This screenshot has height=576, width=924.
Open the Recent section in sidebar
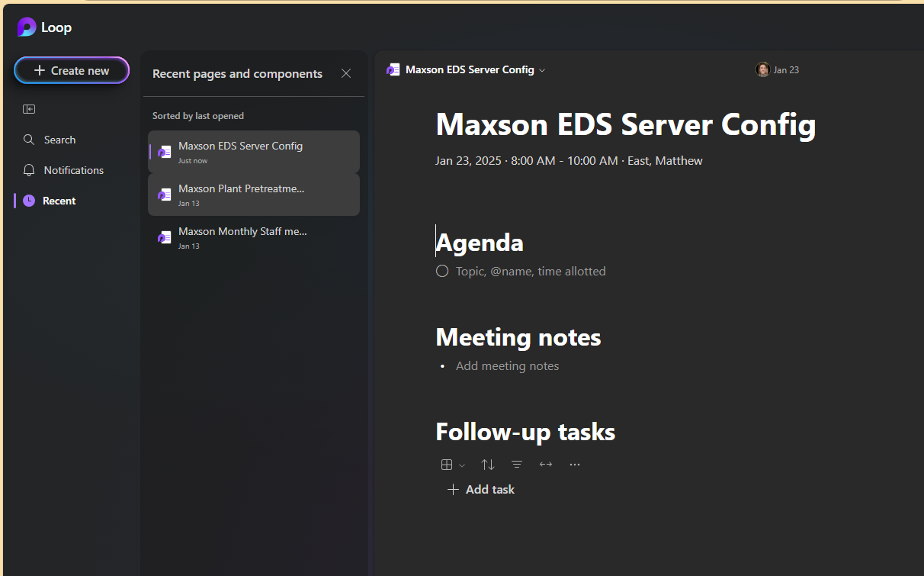(59, 201)
